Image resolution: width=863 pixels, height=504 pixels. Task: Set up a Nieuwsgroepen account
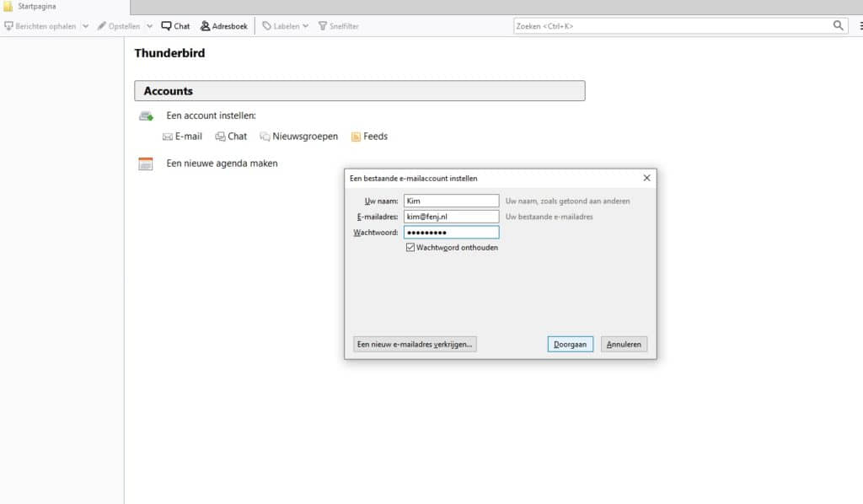299,137
